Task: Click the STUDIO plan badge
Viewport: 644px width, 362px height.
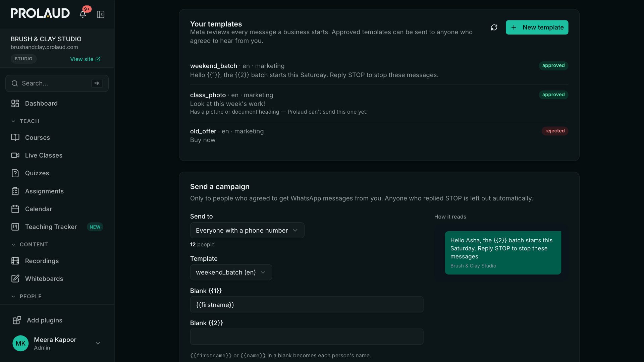Action: 23,59
